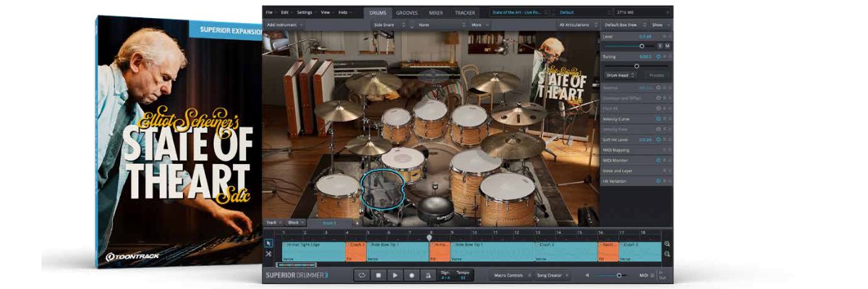The width and height of the screenshot is (868, 289).
Task: Solo the instrument with the S button
Action: pyautogui.click(x=660, y=46)
